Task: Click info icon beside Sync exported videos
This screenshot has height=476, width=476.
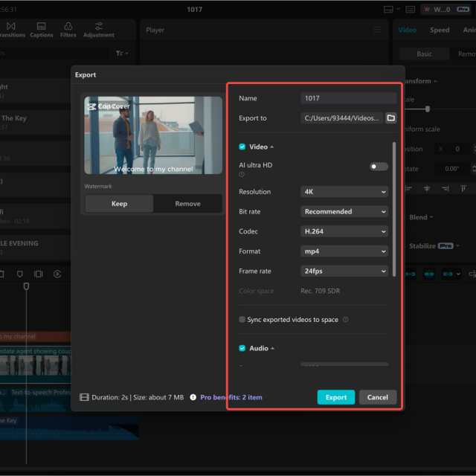Action: tap(346, 320)
